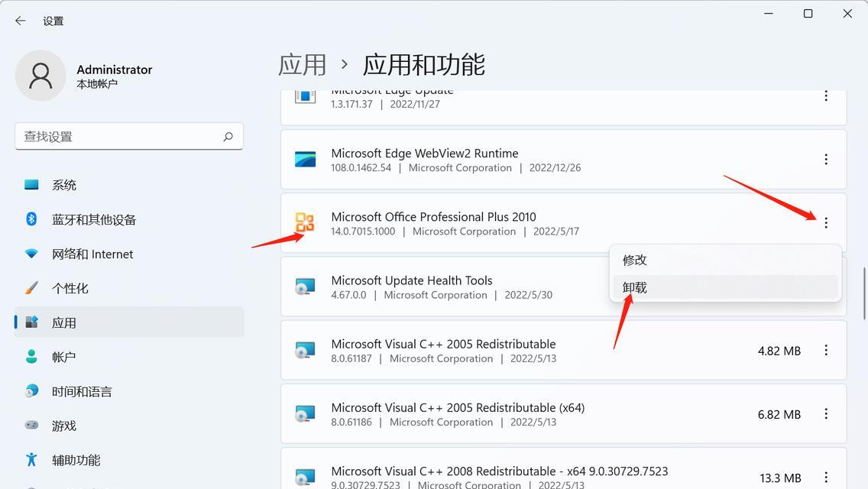The image size is (868, 489).
Task: Click the app list vertical scrollbar
Action: click(864, 293)
